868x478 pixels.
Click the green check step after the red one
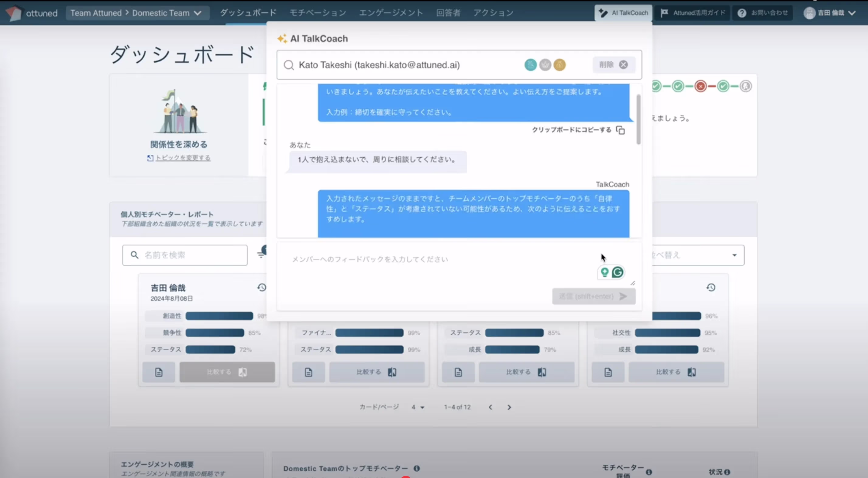(x=723, y=86)
